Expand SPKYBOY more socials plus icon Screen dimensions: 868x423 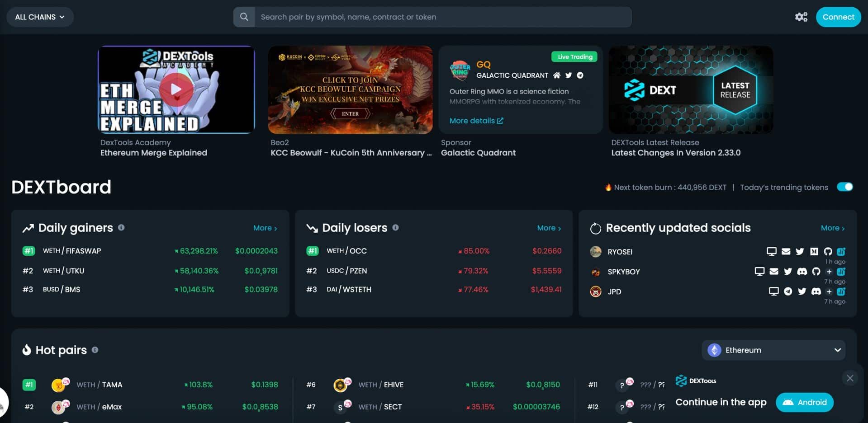pos(829,272)
